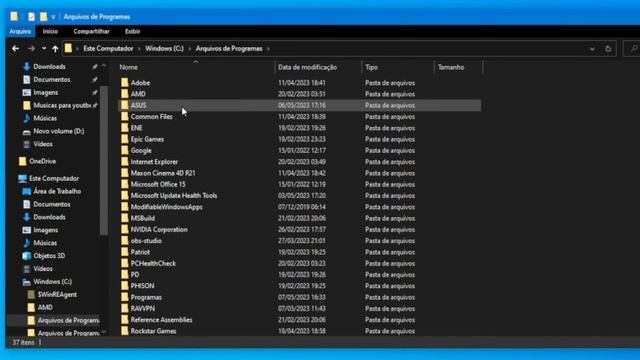Select AMD folder in sidebar tree
The height and width of the screenshot is (360, 640).
45,307
